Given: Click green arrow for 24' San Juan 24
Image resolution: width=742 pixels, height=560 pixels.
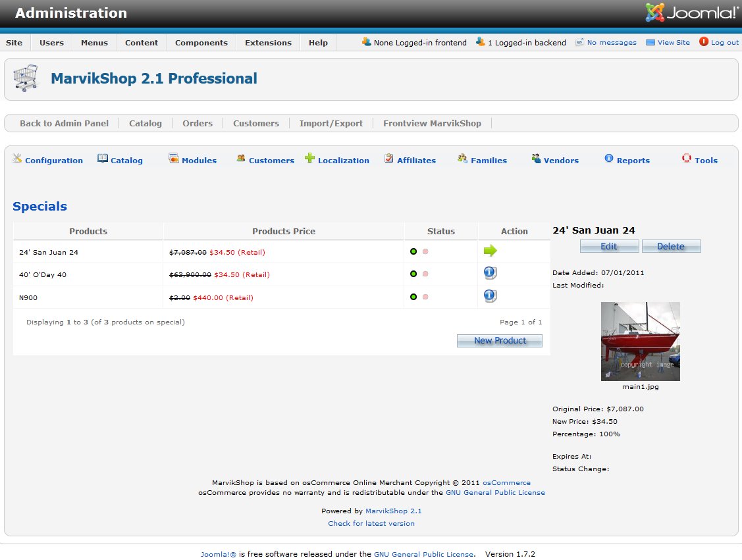Looking at the screenshot, I should click(490, 251).
